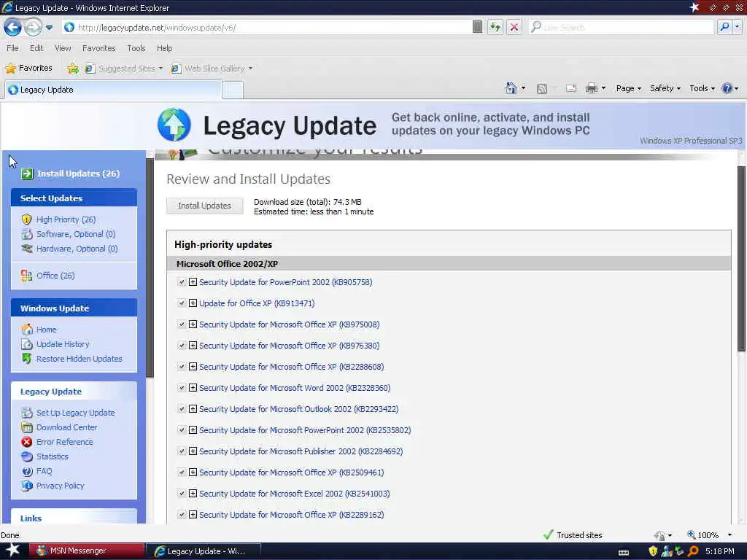This screenshot has width=747, height=560.
Task: Click the RSS Feeds toolbar icon
Action: click(542, 88)
